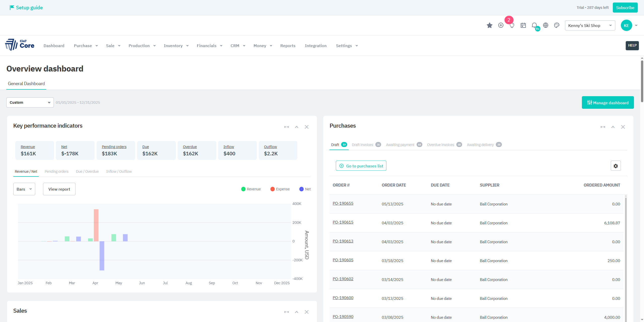Click the globe language icon

point(546,25)
